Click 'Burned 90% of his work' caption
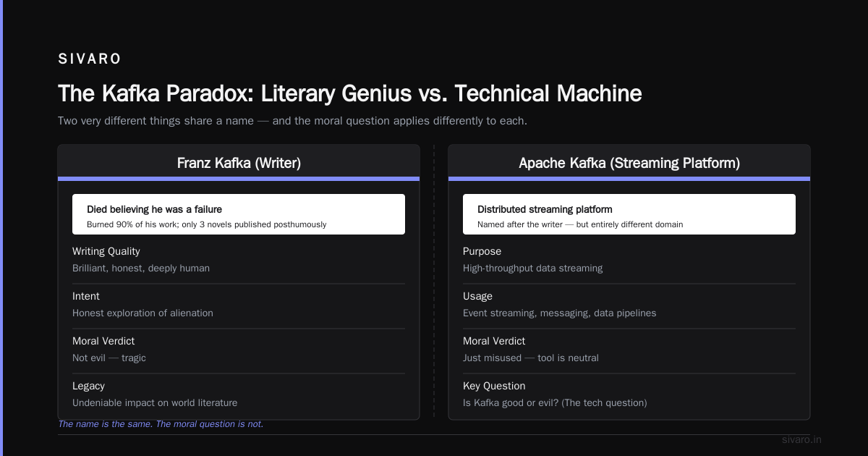 [207, 224]
